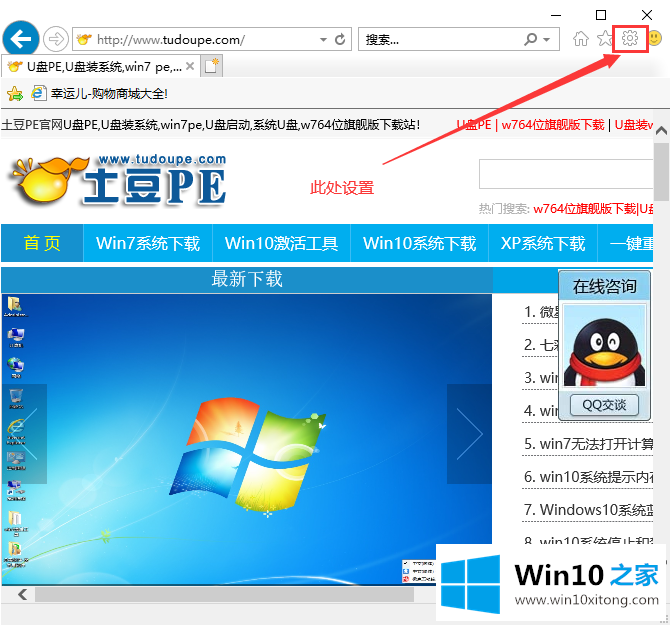Open the favorites star icon
The height and width of the screenshot is (626, 671).
[604, 39]
